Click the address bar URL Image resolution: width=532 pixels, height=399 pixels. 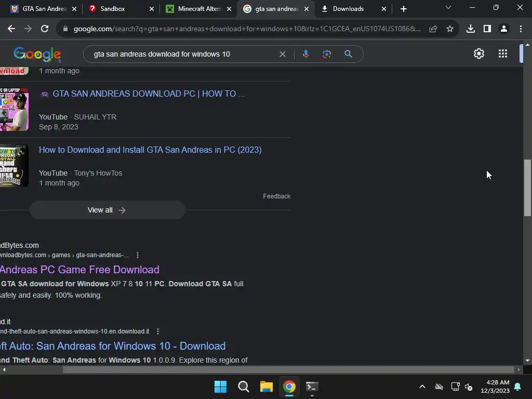coord(247,29)
